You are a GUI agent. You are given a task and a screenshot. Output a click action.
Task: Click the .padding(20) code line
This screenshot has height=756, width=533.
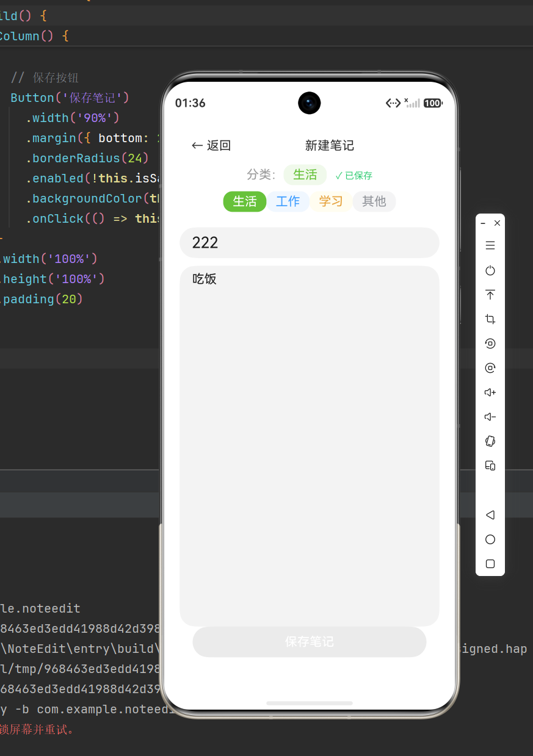[42, 299]
